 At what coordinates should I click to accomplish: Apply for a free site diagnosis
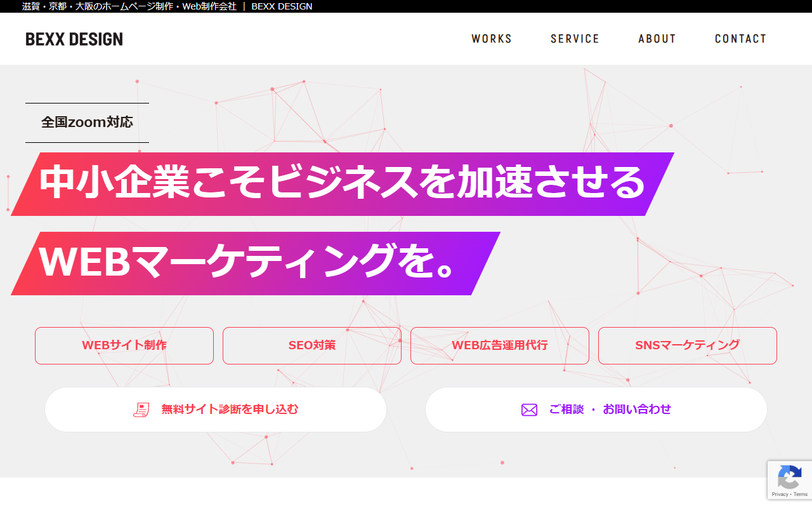[x=216, y=409]
